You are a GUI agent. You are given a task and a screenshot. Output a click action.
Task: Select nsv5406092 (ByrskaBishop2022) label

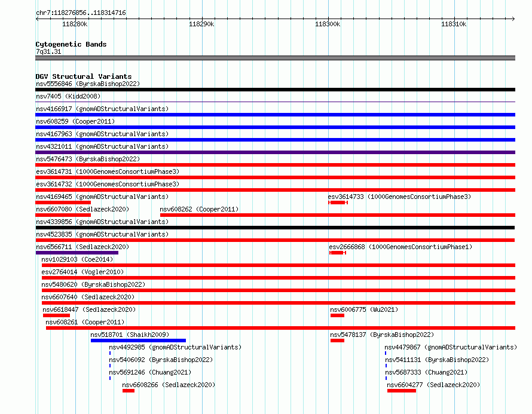(161, 360)
